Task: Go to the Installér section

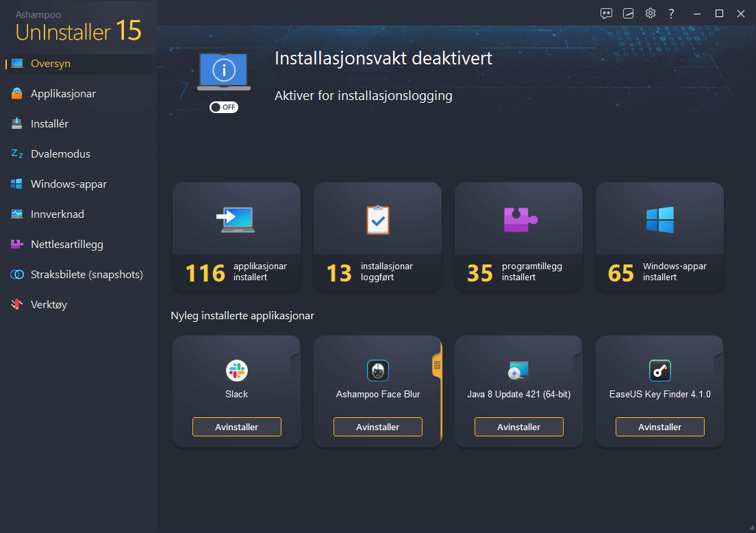Action: pos(77,123)
